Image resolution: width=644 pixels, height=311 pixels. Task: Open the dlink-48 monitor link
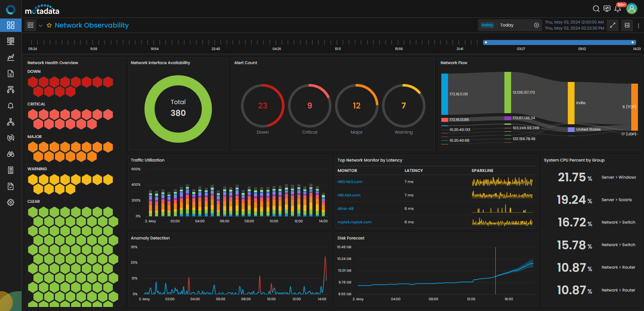pyautogui.click(x=345, y=209)
